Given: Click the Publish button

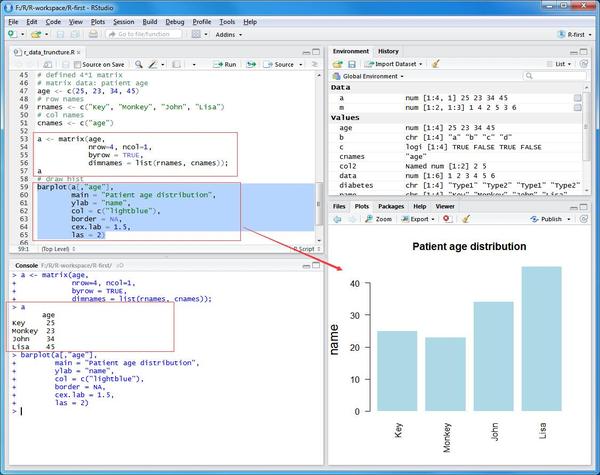Looking at the screenshot, I should 546,219.
